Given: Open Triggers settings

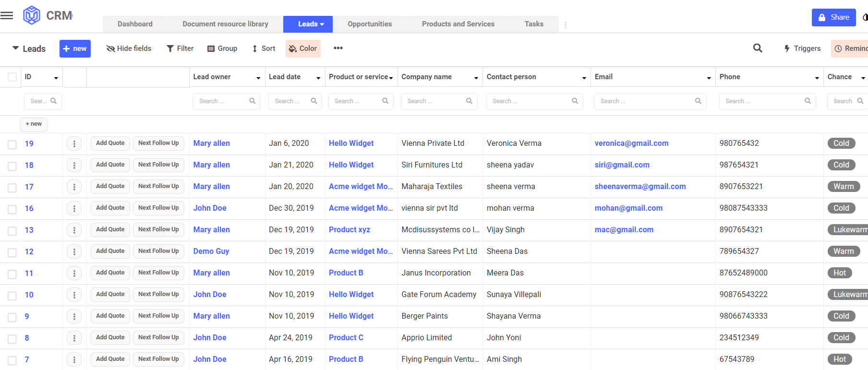Looking at the screenshot, I should (x=802, y=48).
